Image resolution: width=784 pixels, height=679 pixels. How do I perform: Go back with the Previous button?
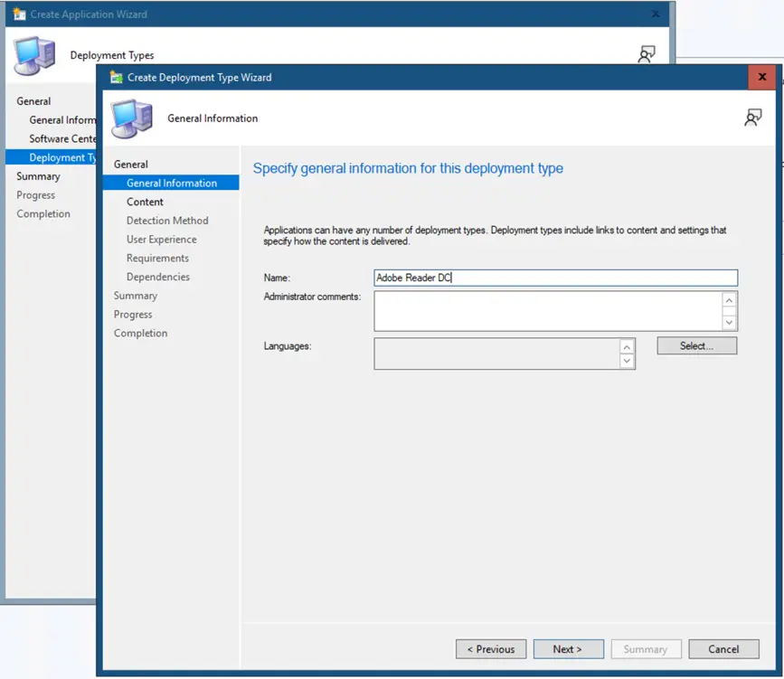pyautogui.click(x=490, y=649)
